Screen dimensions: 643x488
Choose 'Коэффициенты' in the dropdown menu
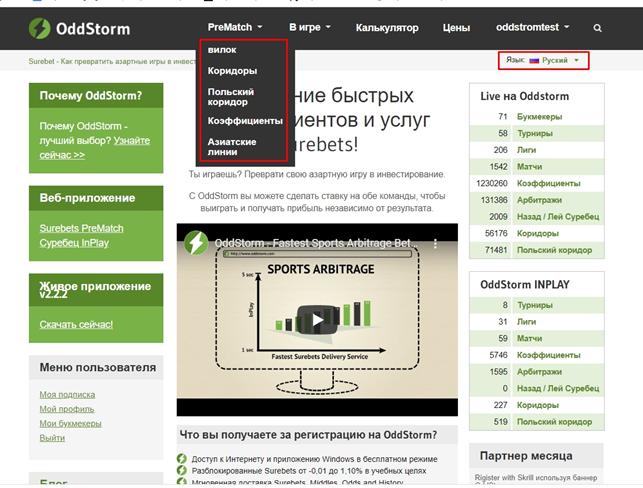pos(245,121)
